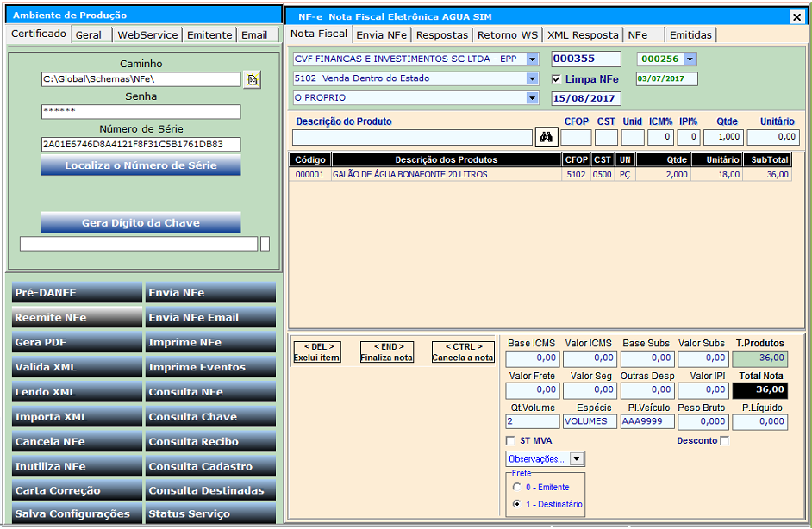This screenshot has width=812, height=529.
Task: Open the Retorno WS tab
Action: (508, 35)
